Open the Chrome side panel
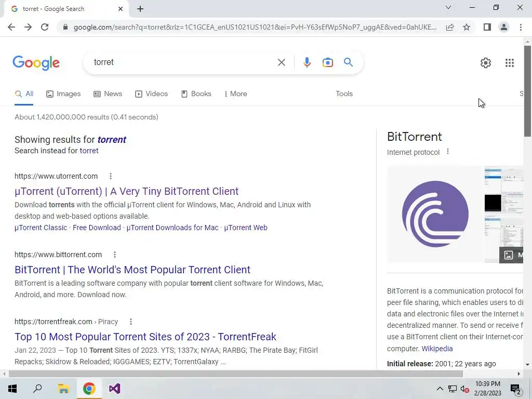532x399 pixels. pyautogui.click(x=487, y=27)
